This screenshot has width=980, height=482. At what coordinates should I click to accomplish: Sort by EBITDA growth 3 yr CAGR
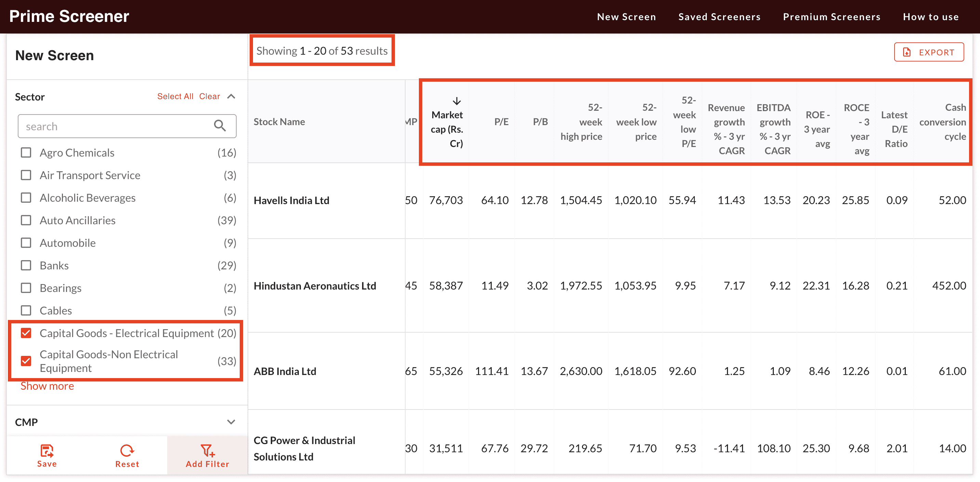click(x=773, y=129)
